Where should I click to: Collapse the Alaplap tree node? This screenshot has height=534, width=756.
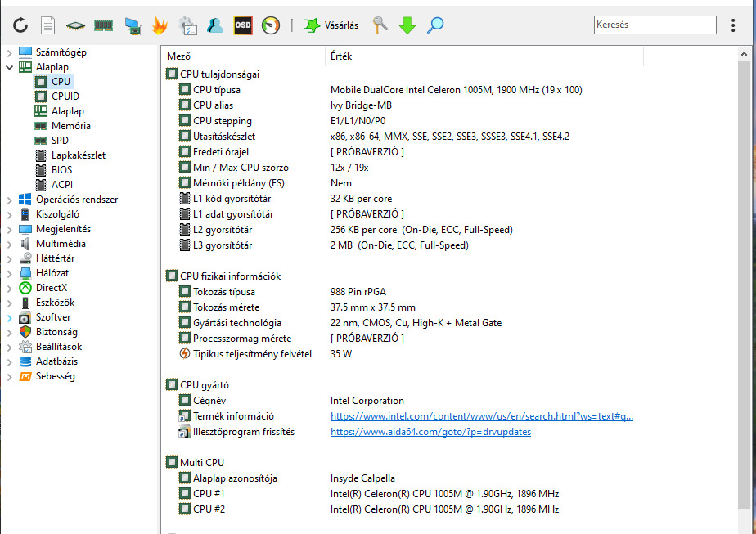pyautogui.click(x=9, y=68)
